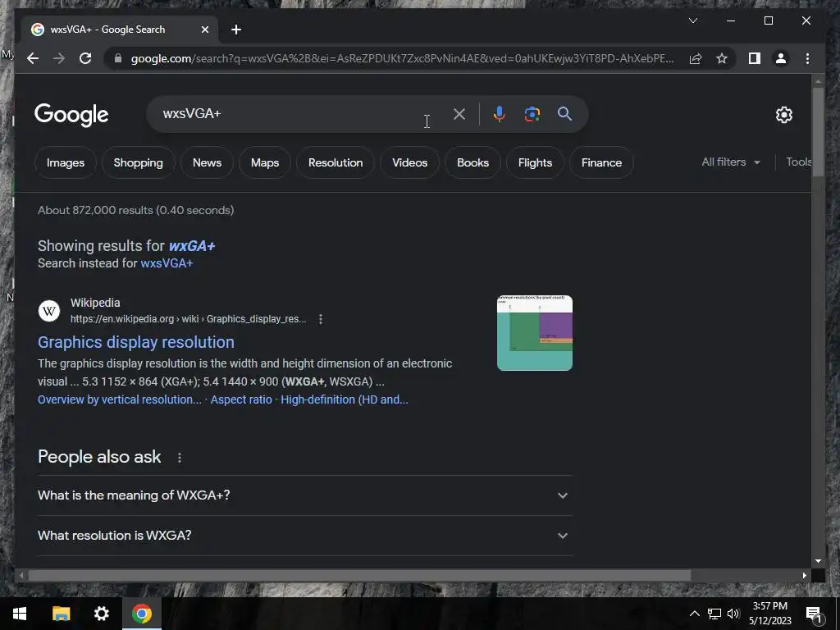Viewport: 840px width, 630px height.
Task: Open the Tools button
Action: (x=799, y=162)
